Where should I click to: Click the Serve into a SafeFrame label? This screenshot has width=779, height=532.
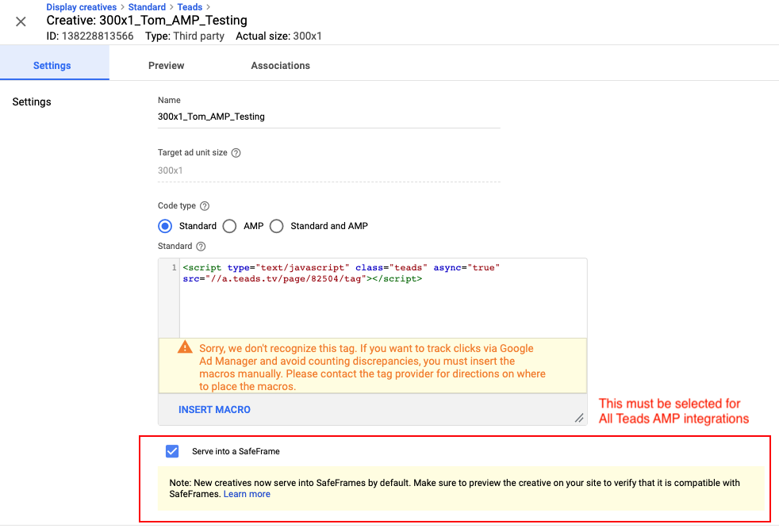(236, 452)
